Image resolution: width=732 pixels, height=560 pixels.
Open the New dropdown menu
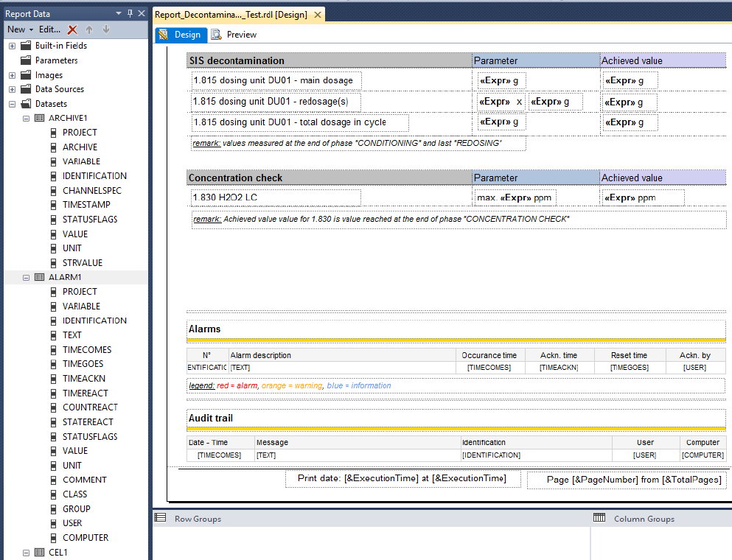click(x=20, y=29)
